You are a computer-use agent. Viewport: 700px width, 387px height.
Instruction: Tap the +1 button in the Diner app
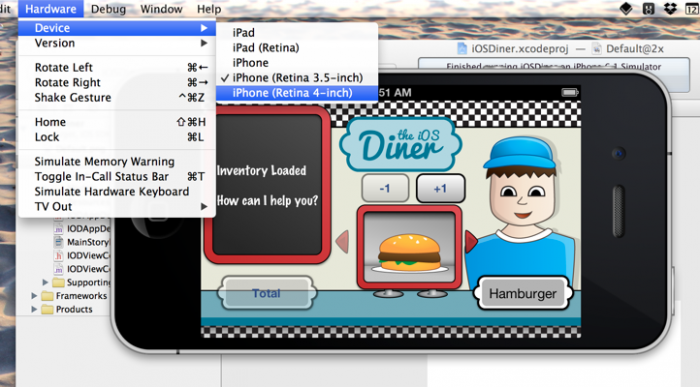441,188
